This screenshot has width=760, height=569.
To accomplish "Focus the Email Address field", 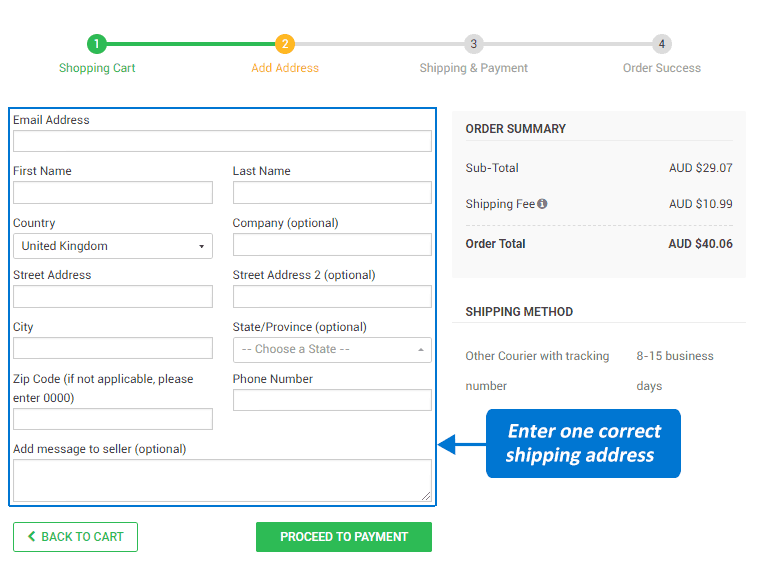I will [x=222, y=141].
